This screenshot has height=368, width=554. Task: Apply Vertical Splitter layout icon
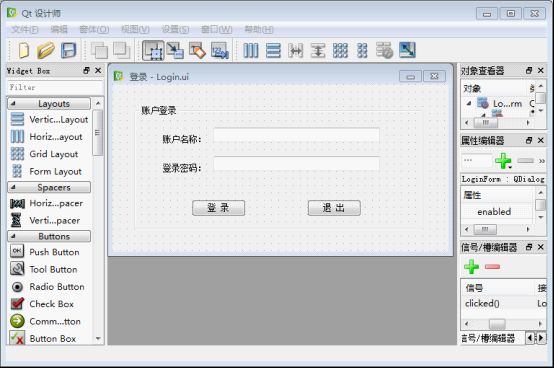point(318,51)
